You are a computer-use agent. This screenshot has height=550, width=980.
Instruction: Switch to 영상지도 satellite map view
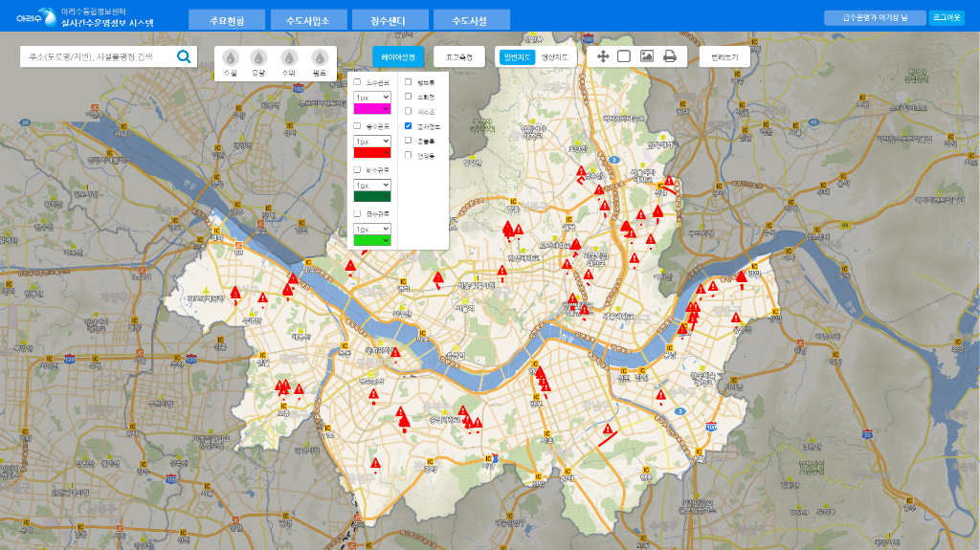(554, 56)
